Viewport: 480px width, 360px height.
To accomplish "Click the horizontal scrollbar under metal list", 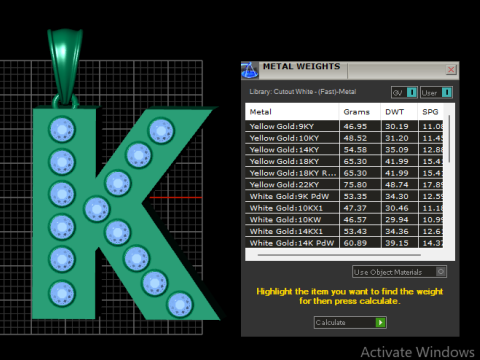I will coord(339,255).
